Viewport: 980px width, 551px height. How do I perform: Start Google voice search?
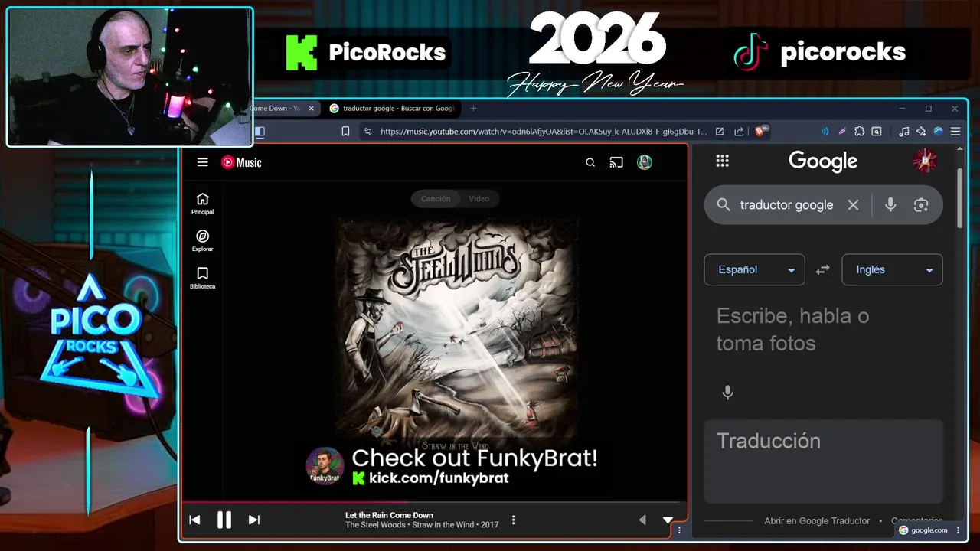coord(890,205)
